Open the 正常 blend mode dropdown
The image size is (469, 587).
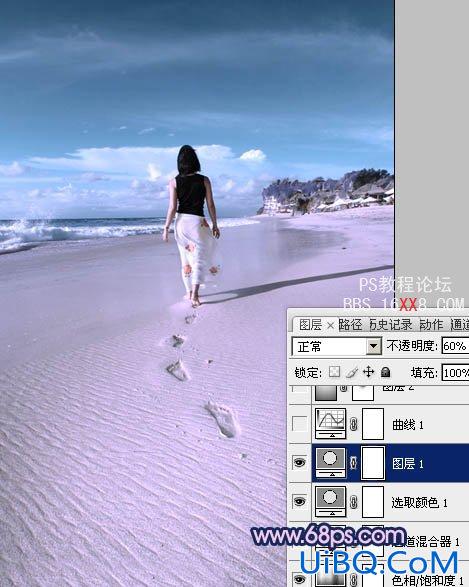336,347
